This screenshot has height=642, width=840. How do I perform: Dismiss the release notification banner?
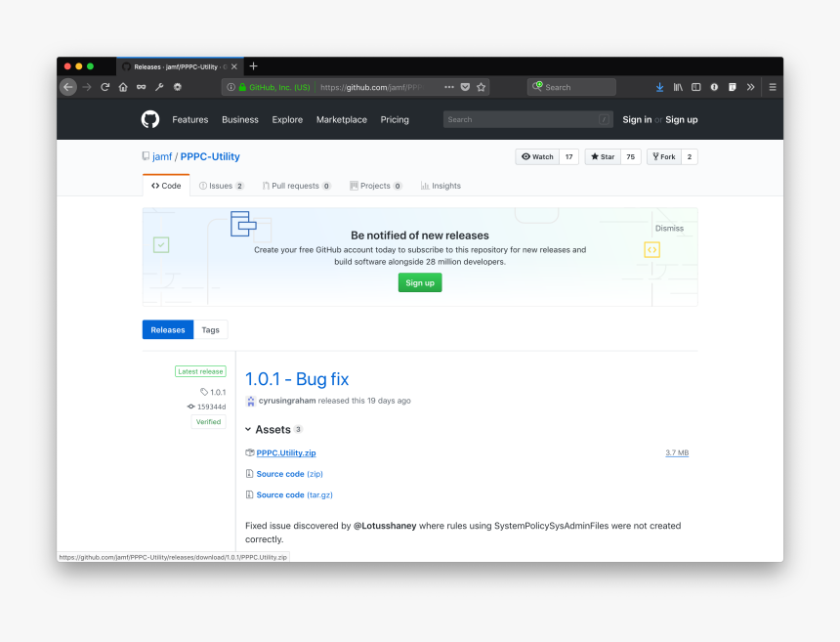click(669, 229)
